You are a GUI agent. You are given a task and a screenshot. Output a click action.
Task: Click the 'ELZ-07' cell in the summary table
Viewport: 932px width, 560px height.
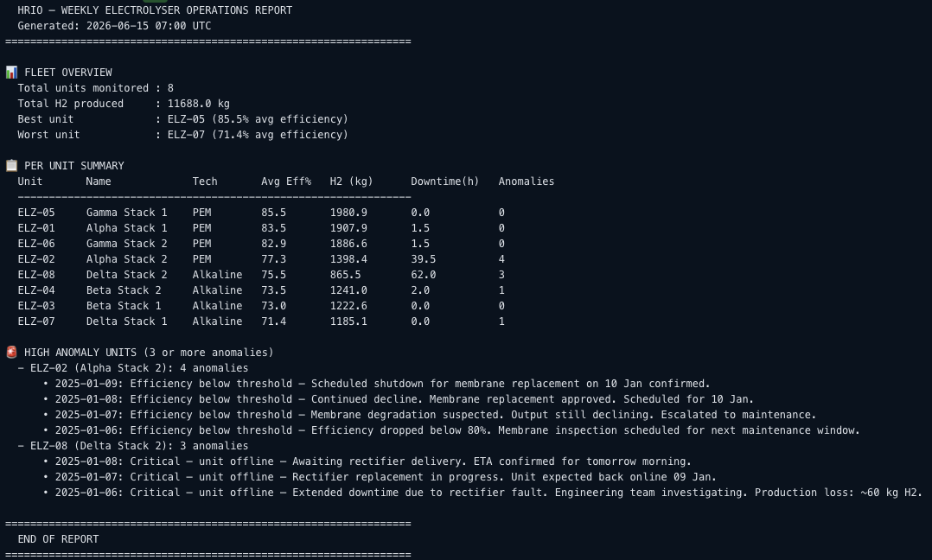click(36, 321)
